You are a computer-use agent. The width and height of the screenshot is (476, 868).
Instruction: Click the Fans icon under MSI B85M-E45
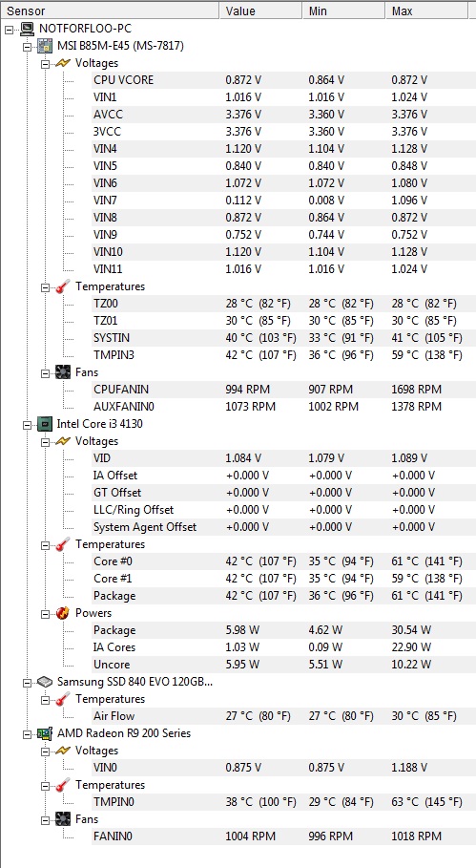[x=63, y=372]
